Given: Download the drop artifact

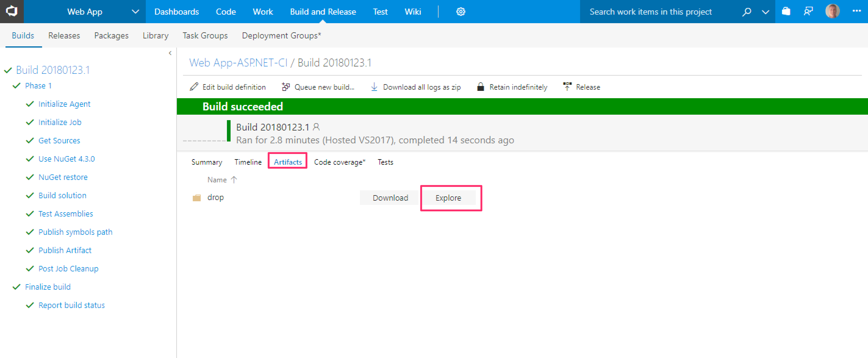Looking at the screenshot, I should tap(390, 198).
